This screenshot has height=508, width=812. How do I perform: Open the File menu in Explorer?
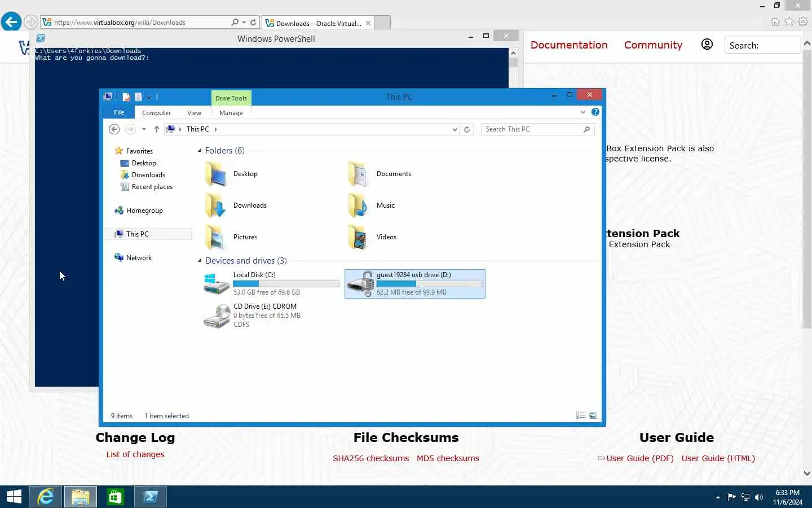[119, 112]
